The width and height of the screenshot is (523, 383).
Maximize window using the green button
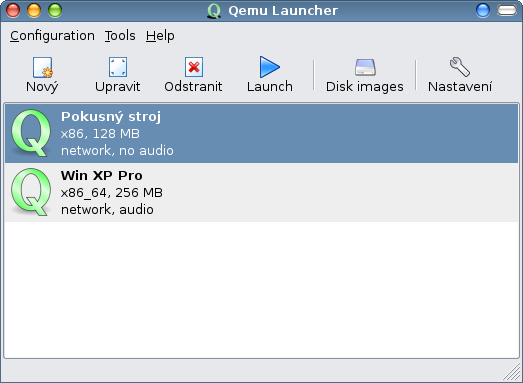(55, 10)
